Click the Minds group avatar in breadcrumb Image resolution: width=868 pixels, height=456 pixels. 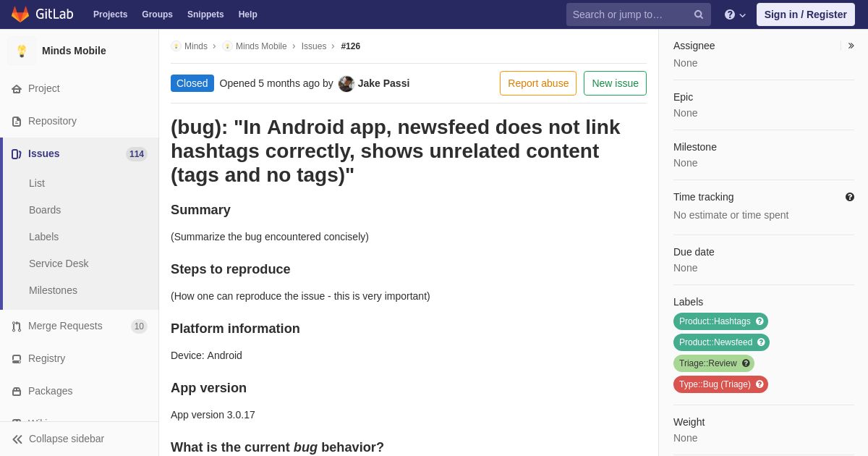(176, 46)
